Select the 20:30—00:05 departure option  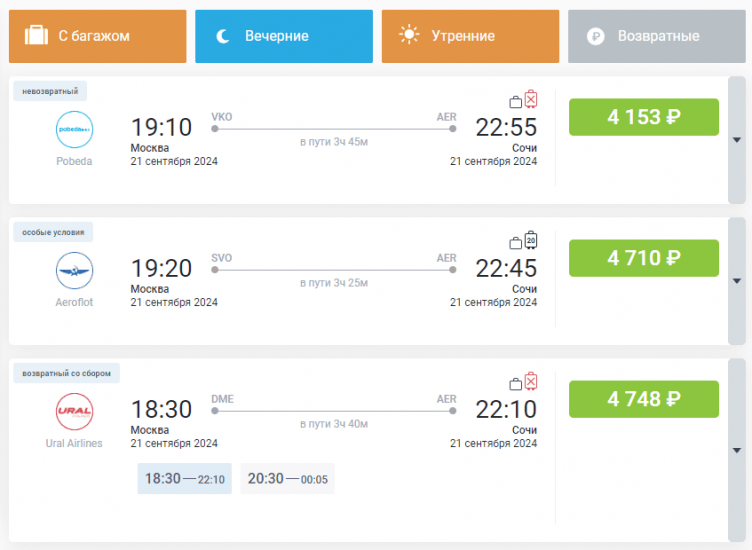(x=287, y=479)
